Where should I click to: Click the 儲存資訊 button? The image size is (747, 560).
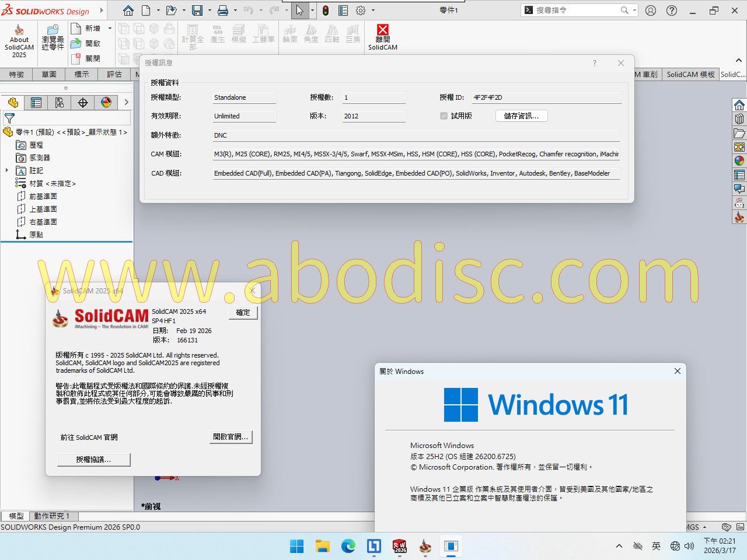(521, 116)
